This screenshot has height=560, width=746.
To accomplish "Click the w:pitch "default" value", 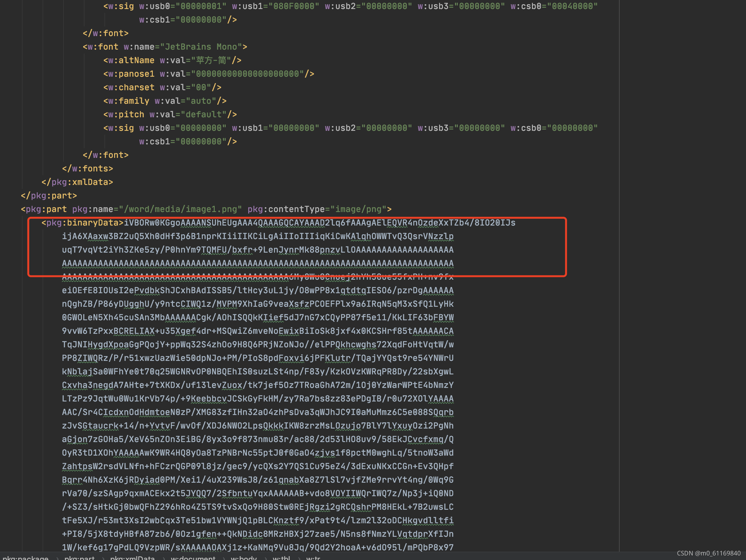I will point(203,115).
